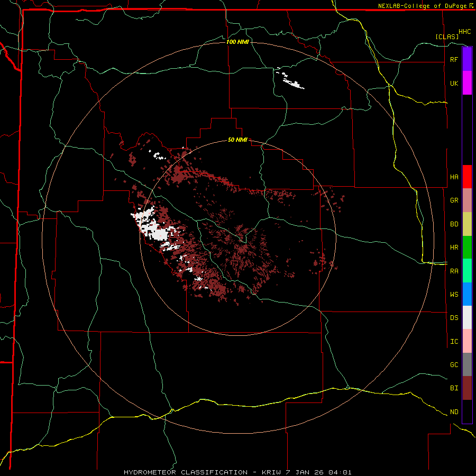Click the 50 NMI range ring label
Viewport: 476px width, 476px height.
click(x=237, y=140)
